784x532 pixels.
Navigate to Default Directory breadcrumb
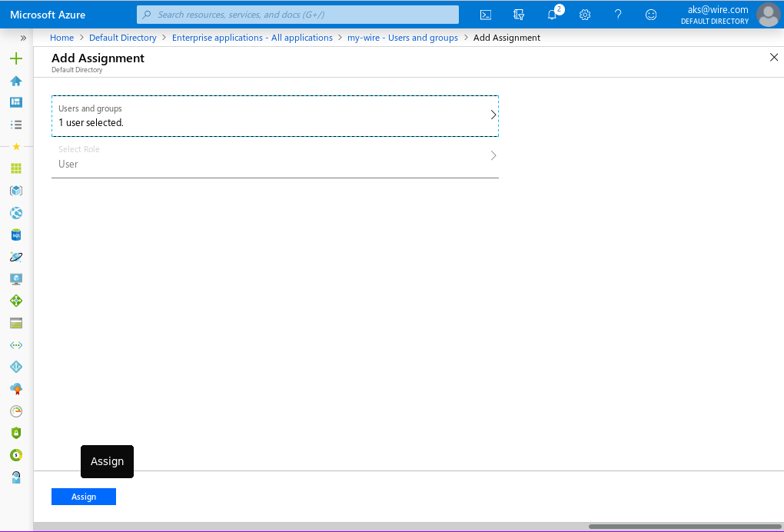coord(122,38)
